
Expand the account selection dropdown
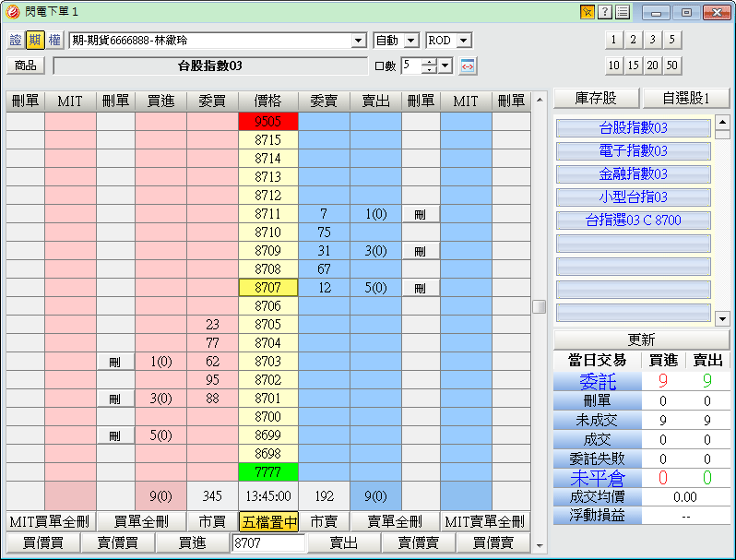coord(359,41)
